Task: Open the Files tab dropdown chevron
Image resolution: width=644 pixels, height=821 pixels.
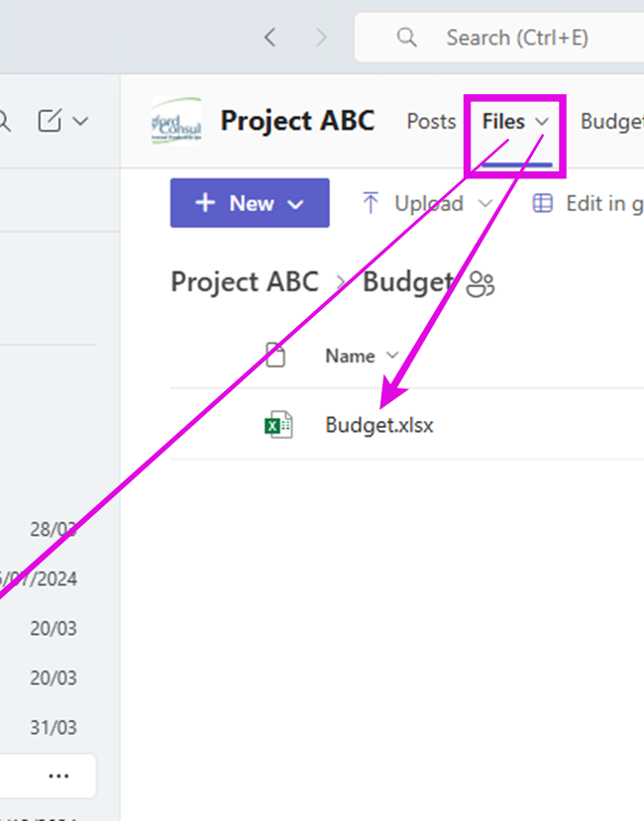Action: pyautogui.click(x=542, y=122)
